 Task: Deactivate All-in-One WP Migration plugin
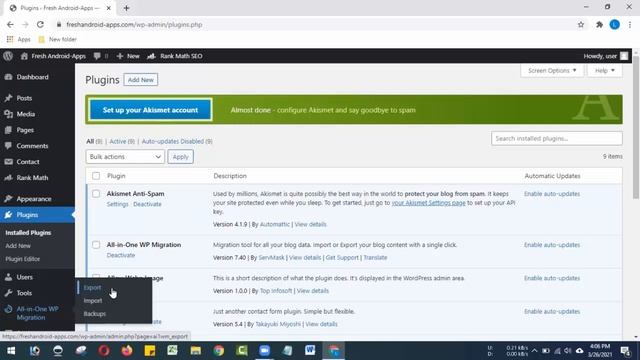pos(121,255)
